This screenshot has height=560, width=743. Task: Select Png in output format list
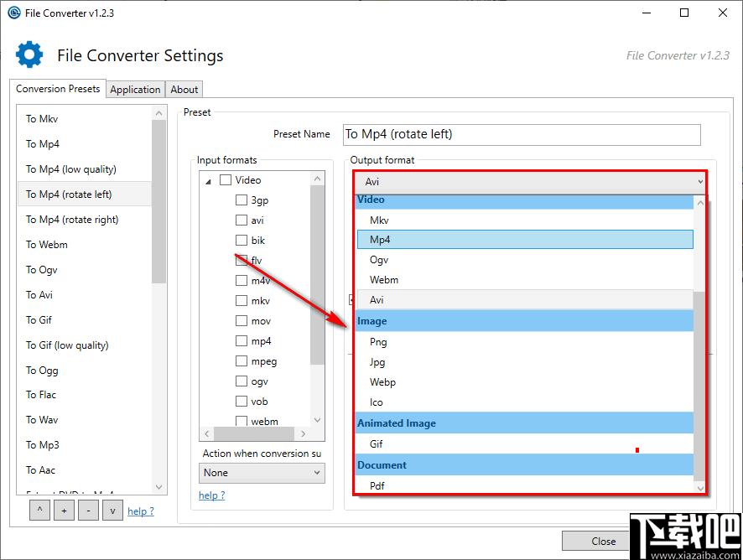pyautogui.click(x=525, y=342)
